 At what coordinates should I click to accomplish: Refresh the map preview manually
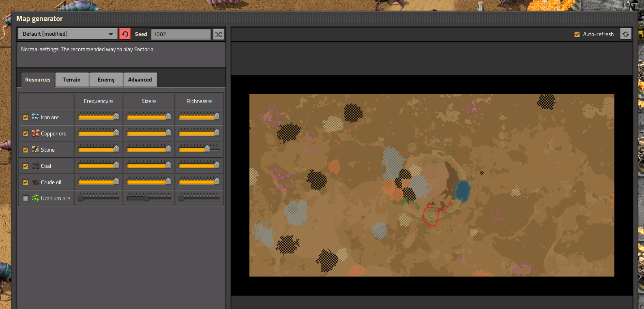626,34
